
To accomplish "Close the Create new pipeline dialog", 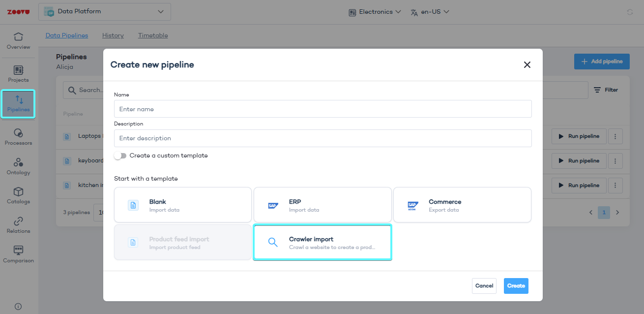I will coord(527,64).
